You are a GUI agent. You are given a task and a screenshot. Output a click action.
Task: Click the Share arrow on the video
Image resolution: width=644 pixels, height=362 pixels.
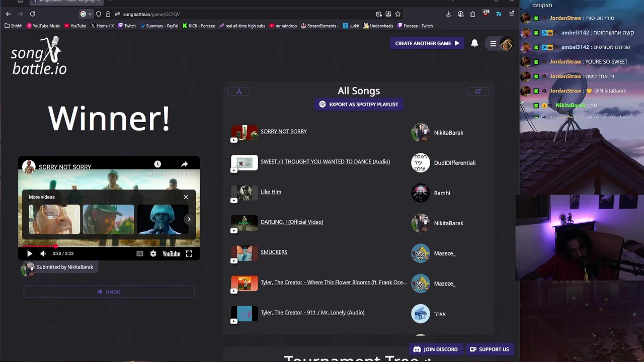pyautogui.click(x=185, y=164)
